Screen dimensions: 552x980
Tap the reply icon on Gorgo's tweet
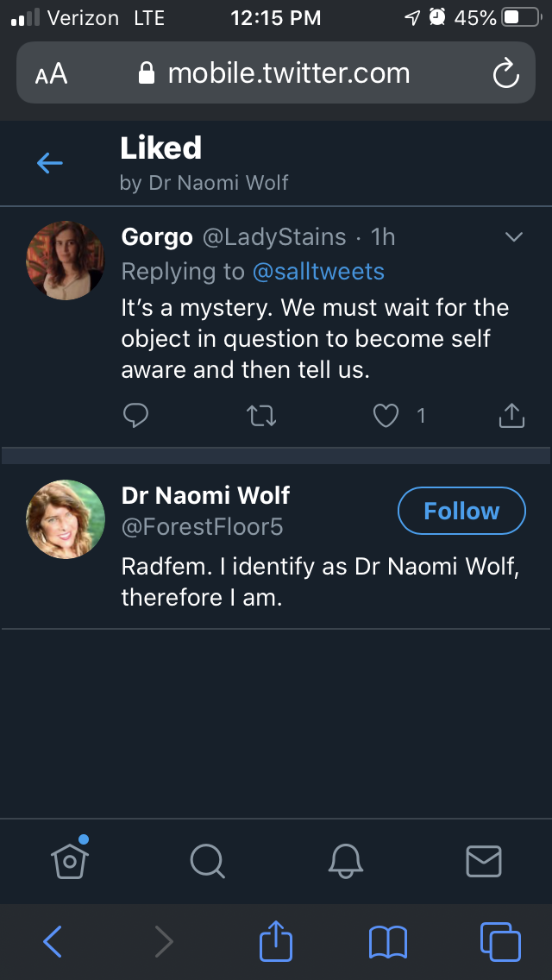point(136,416)
